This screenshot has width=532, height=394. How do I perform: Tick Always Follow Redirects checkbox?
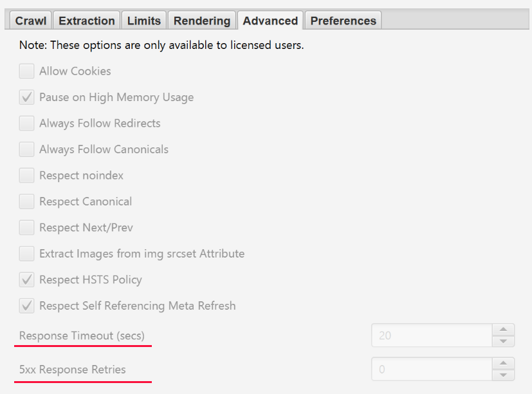[27, 124]
